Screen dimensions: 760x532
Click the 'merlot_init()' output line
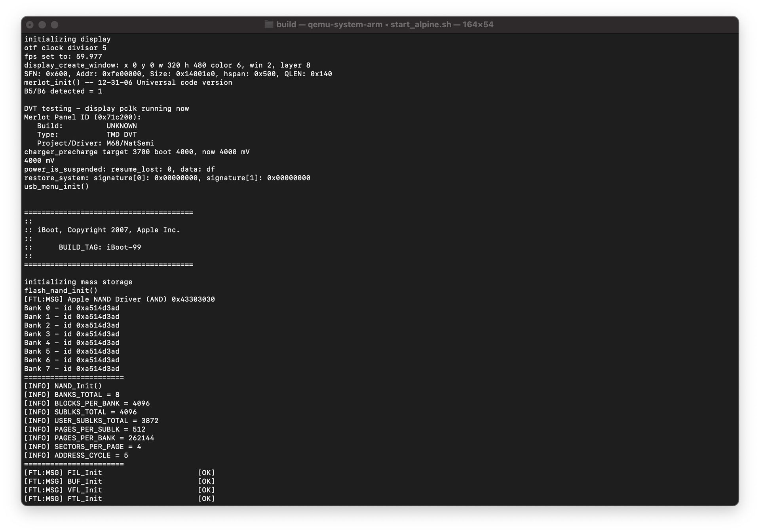pos(128,83)
